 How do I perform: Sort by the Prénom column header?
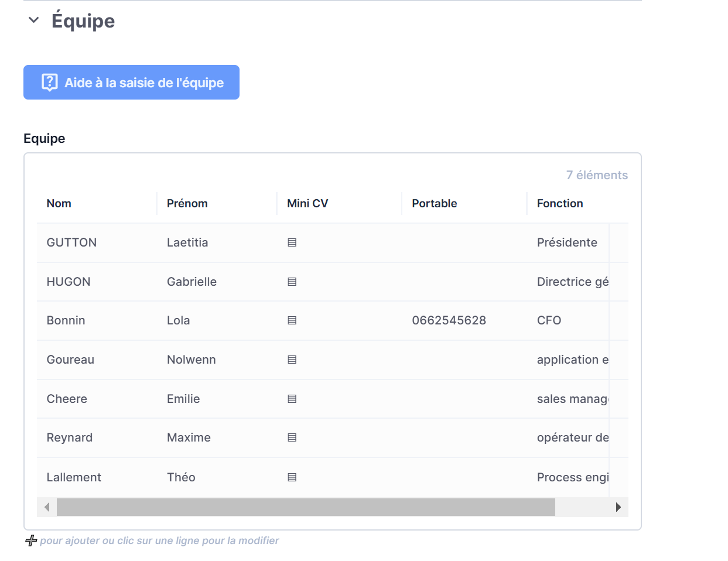(x=187, y=203)
